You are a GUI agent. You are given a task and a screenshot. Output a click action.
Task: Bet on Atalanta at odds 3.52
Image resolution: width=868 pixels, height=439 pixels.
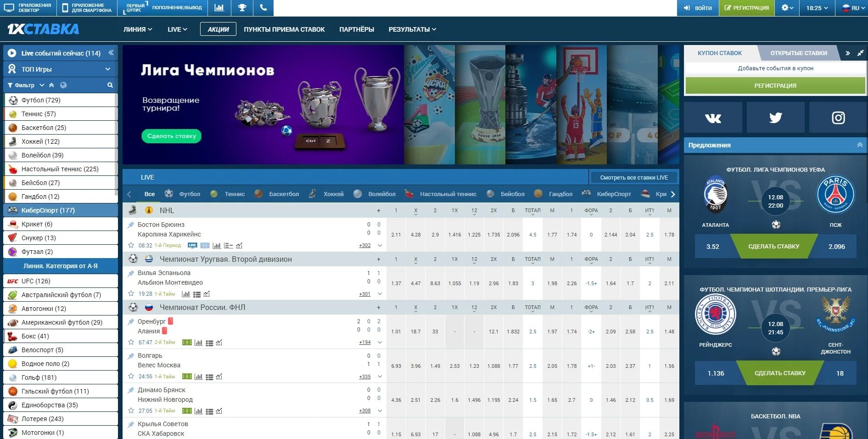coord(712,247)
